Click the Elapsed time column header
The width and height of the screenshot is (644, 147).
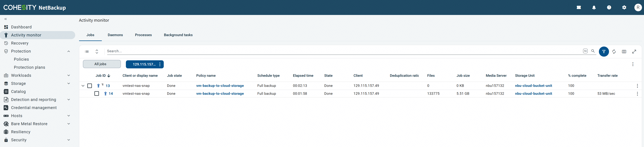point(303,76)
